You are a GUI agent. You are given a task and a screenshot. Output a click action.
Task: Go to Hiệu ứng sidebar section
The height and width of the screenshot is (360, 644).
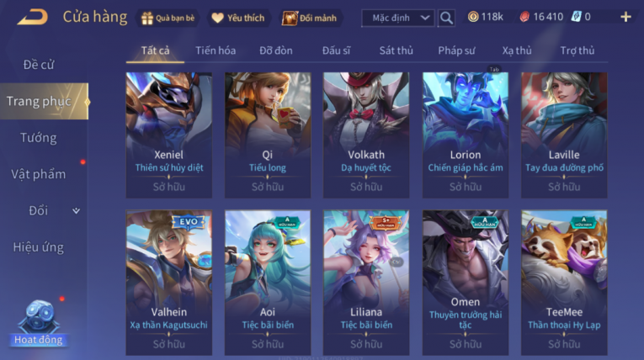[x=39, y=247]
